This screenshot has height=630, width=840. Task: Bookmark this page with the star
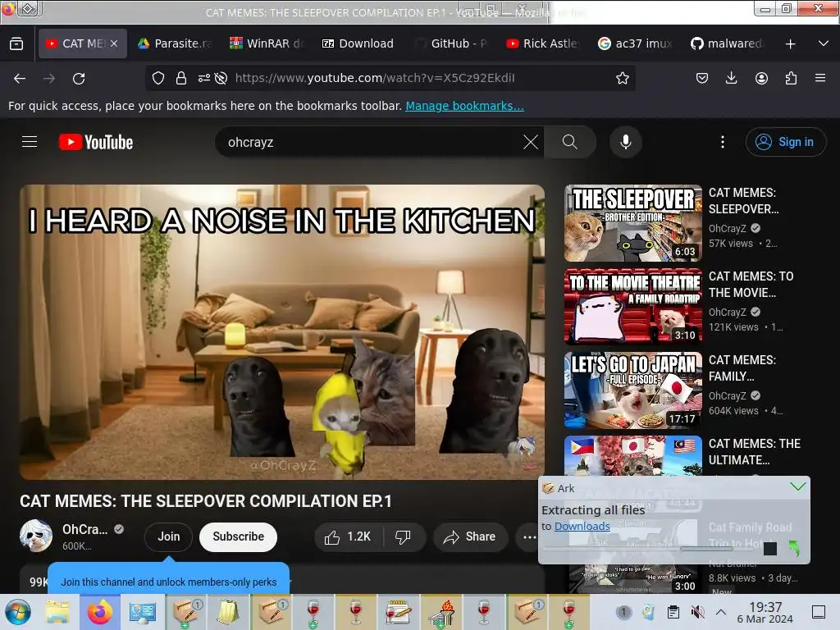622,78
